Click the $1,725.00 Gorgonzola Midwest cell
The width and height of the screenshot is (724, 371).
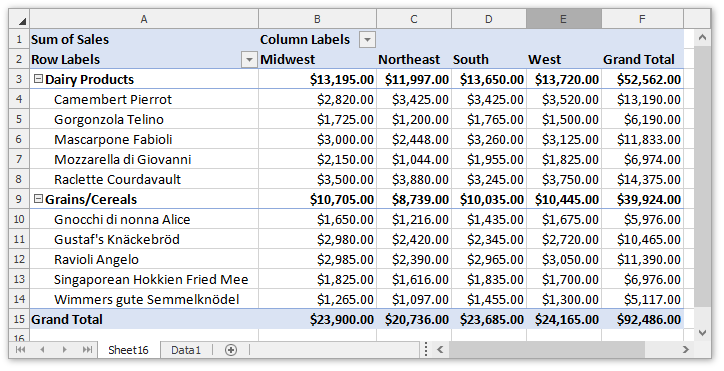317,119
